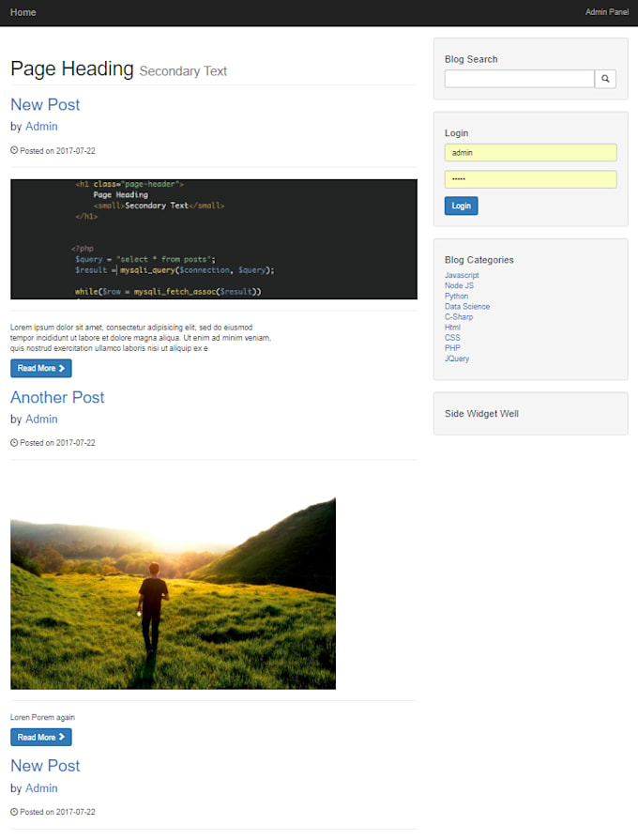Screen dimensions: 638x840
Task: Click the Loren Porem again text
Action: pyautogui.click(x=42, y=717)
